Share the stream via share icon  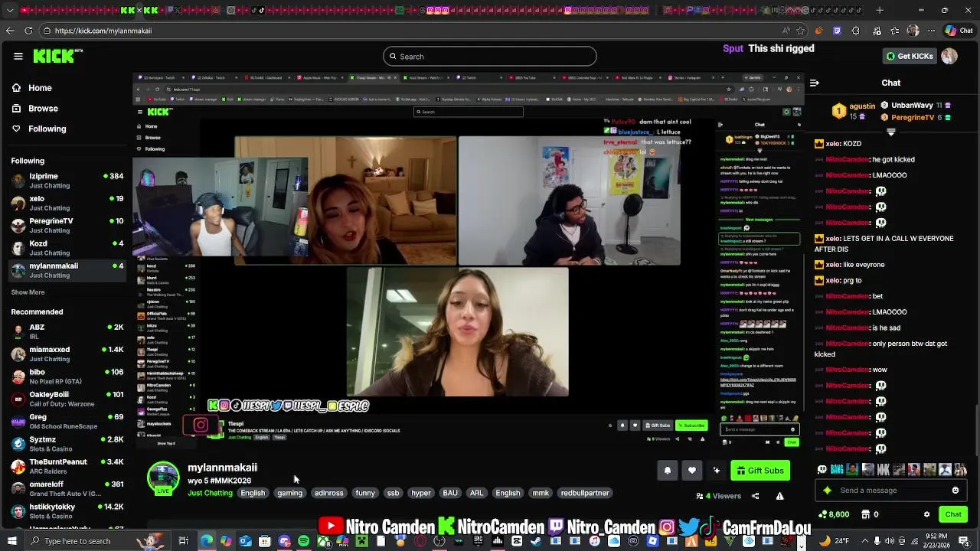[755, 496]
